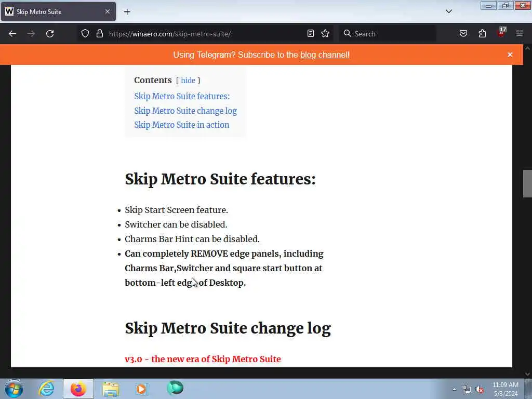Screen dimensions: 532x399
Task: Click 'v3.0 - the new era' text
Action: [203, 359]
